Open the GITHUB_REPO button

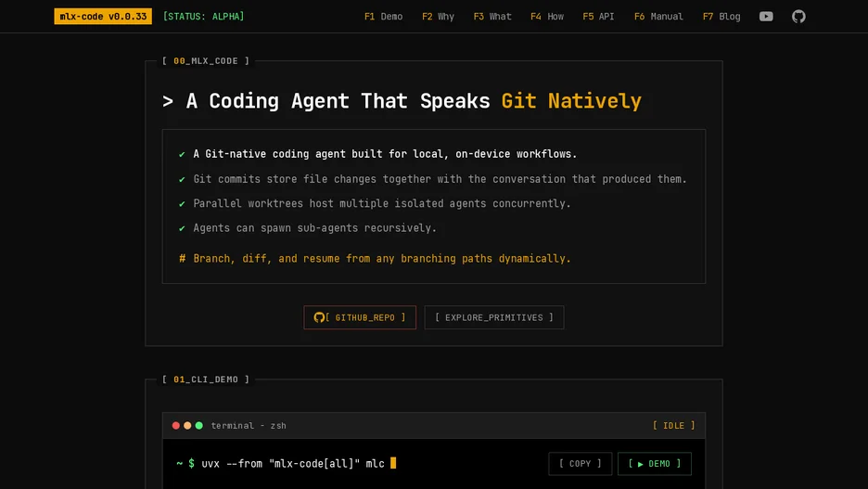pos(360,317)
